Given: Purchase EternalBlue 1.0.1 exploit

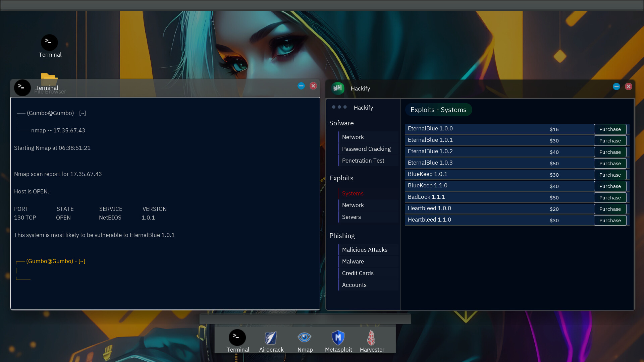Looking at the screenshot, I should (610, 140).
